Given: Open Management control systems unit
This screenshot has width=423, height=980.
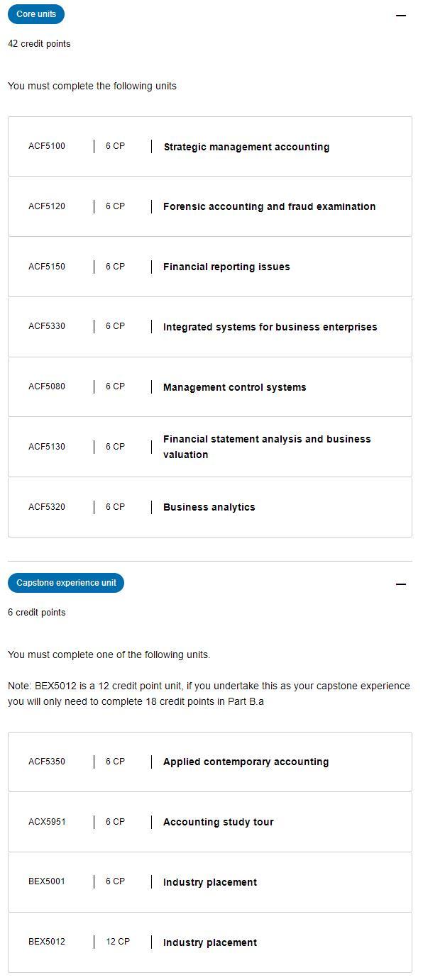Looking at the screenshot, I should pyautogui.click(x=210, y=387).
